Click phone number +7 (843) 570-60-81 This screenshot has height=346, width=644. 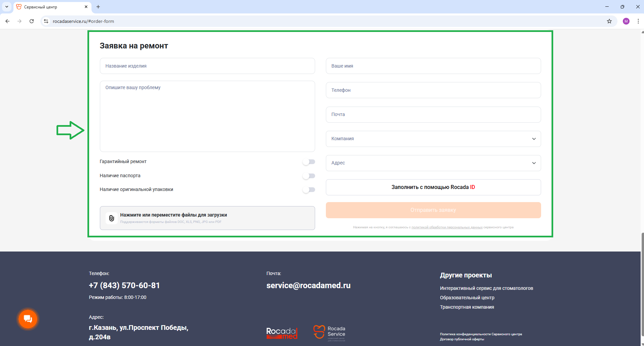tap(124, 285)
